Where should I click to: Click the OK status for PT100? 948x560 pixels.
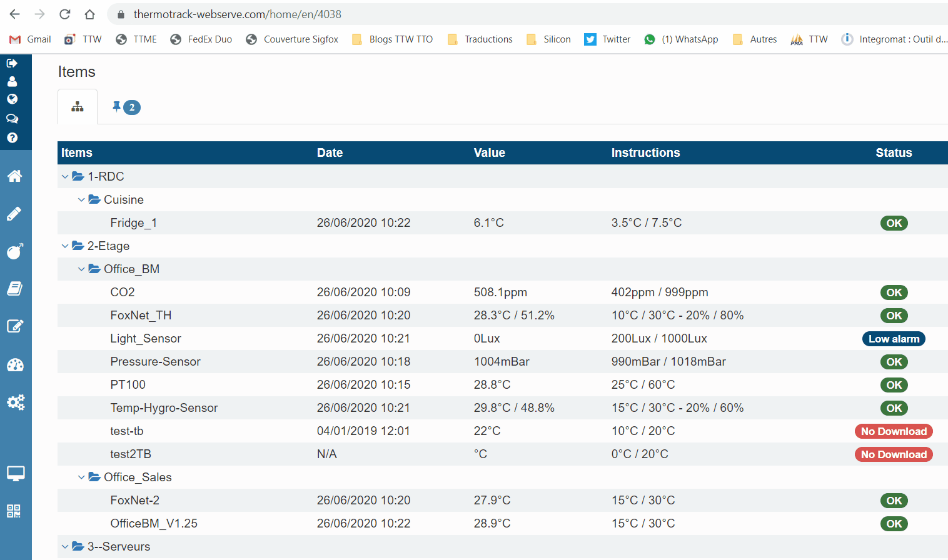point(894,385)
